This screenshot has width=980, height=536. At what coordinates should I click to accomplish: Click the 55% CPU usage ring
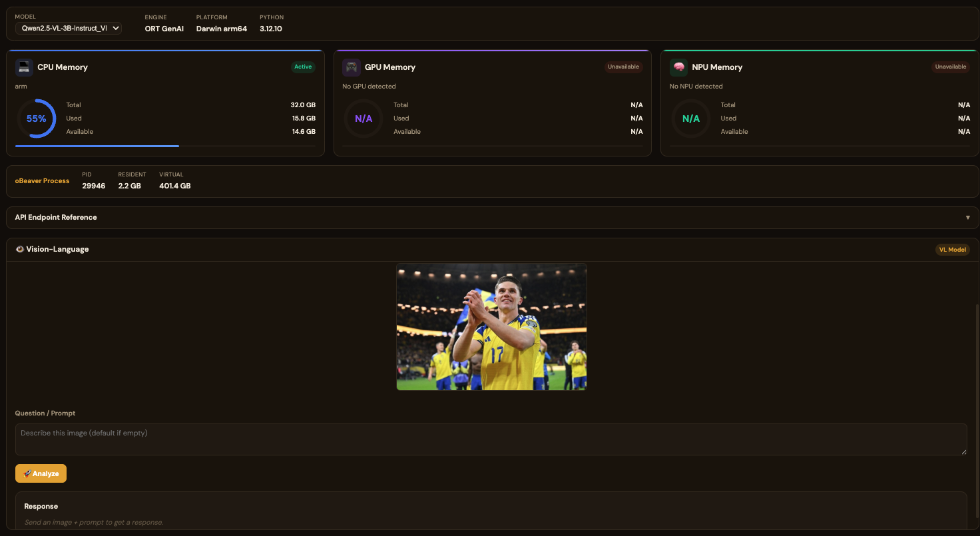click(x=37, y=118)
